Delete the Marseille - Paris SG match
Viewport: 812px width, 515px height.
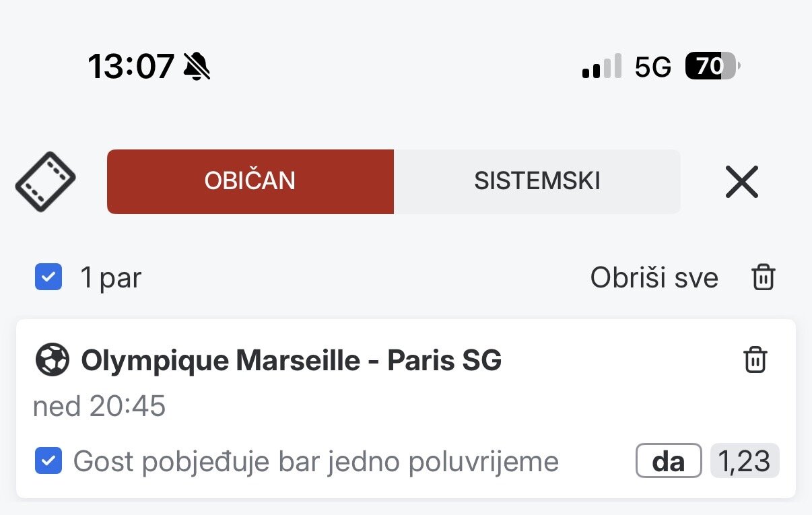pos(755,360)
